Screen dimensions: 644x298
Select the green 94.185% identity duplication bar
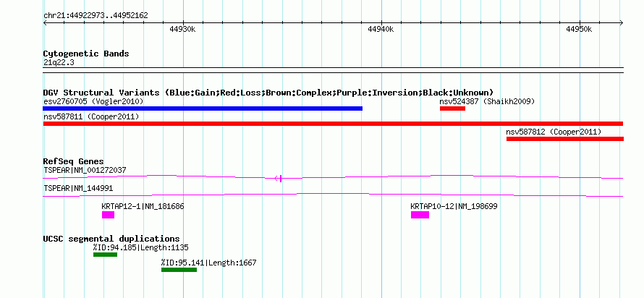(x=105, y=255)
